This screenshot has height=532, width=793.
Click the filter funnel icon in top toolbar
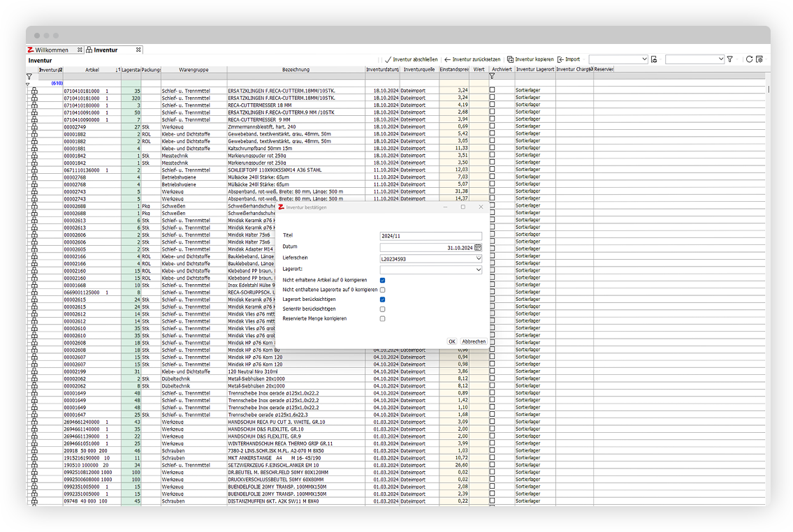click(x=729, y=60)
